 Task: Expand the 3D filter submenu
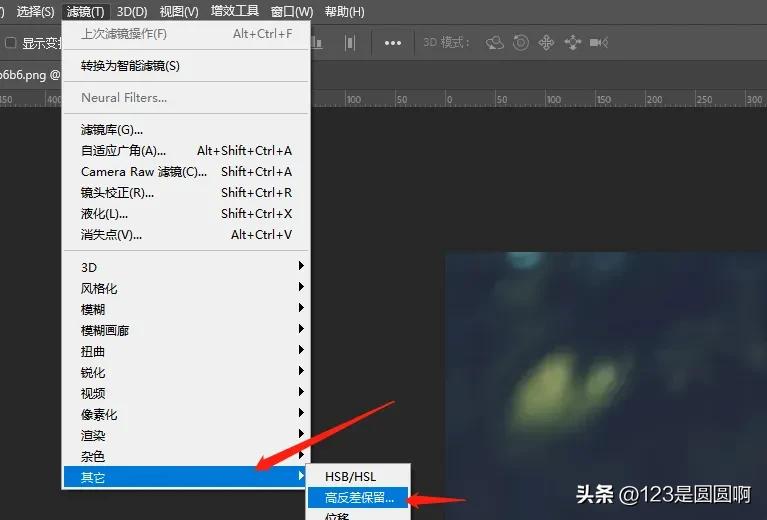186,267
